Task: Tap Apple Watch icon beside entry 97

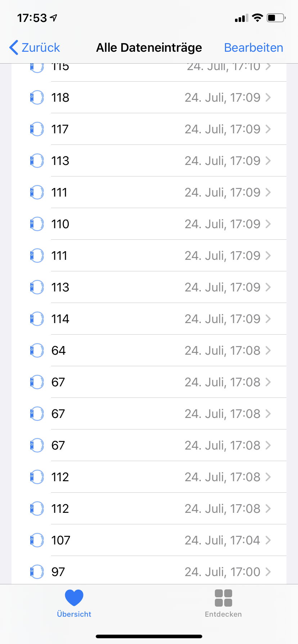Action: pos(37,572)
